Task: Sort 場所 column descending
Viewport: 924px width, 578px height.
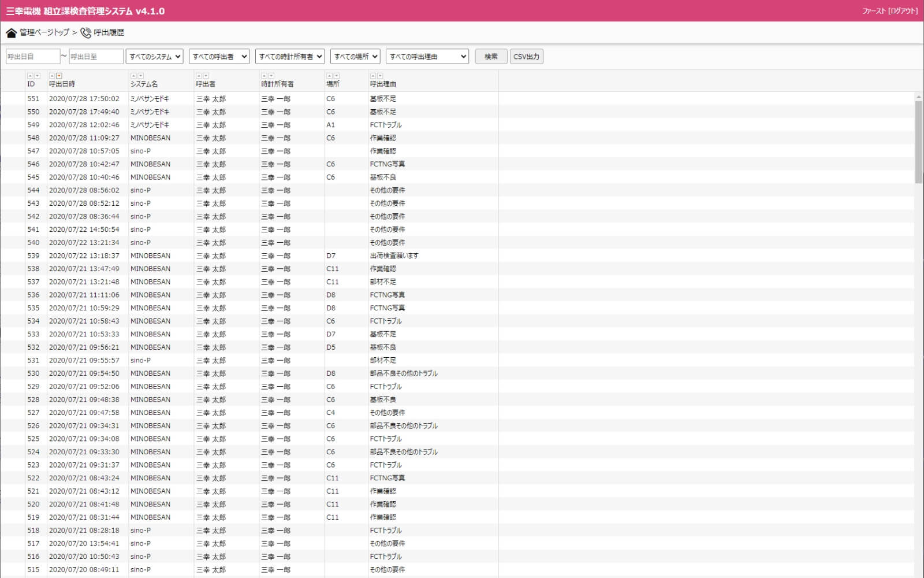Action: tap(337, 76)
